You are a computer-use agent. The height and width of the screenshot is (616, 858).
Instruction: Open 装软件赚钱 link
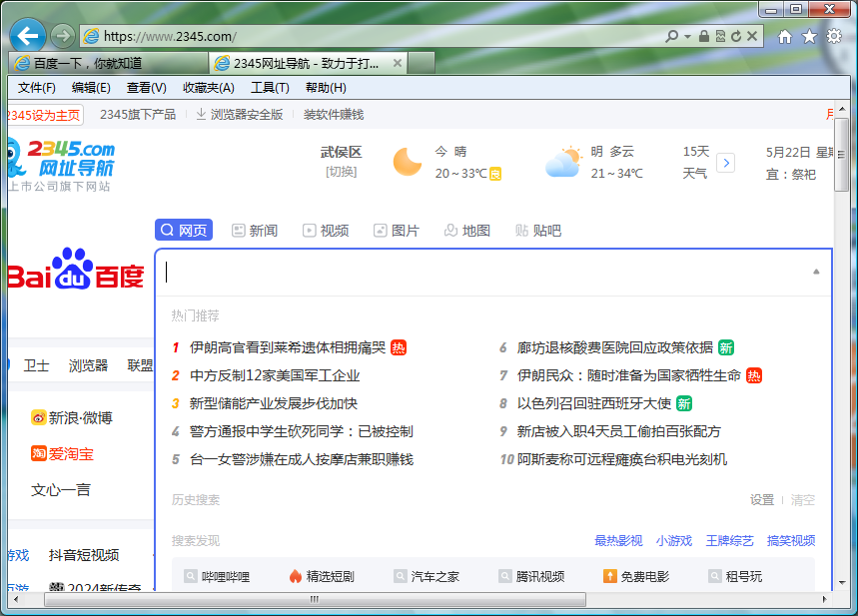click(334, 115)
